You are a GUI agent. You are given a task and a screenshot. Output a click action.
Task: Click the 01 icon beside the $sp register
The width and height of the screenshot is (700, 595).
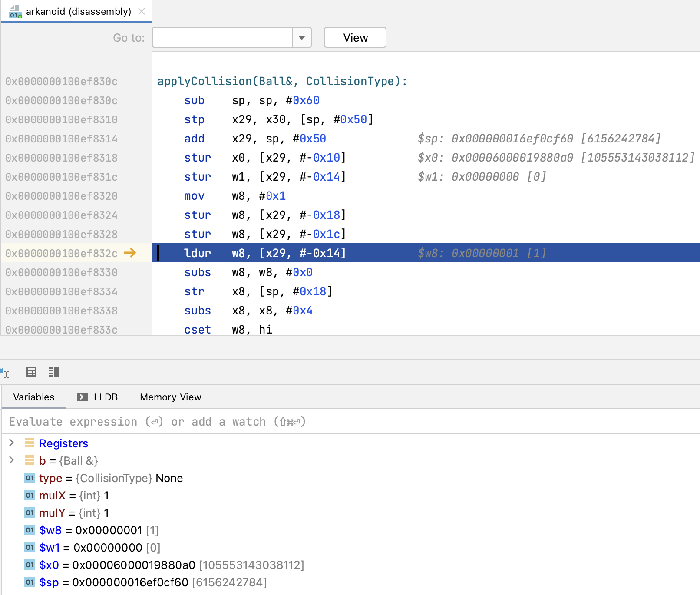coord(29,582)
